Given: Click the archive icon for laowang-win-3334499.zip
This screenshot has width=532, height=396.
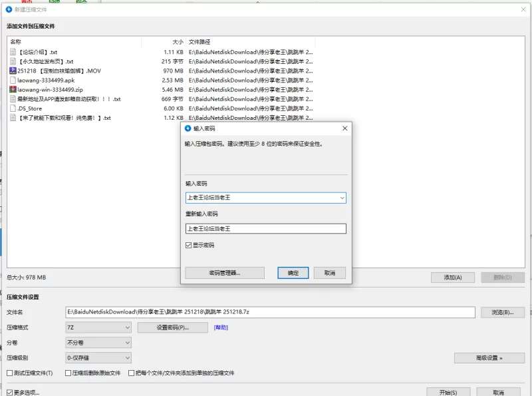Looking at the screenshot, I should pos(13,90).
